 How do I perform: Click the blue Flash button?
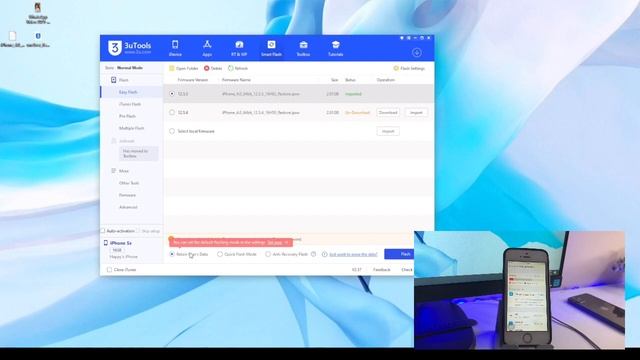pyautogui.click(x=399, y=254)
